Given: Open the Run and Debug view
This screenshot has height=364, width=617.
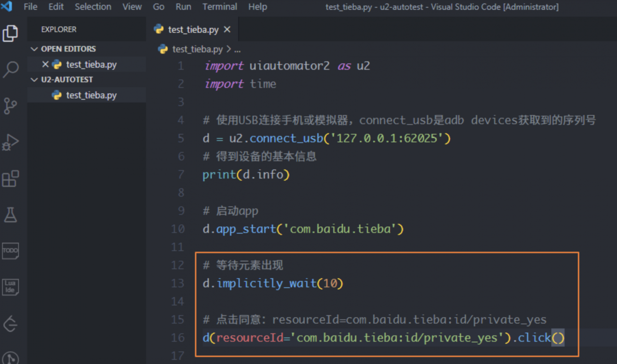Looking at the screenshot, I should coord(11,143).
